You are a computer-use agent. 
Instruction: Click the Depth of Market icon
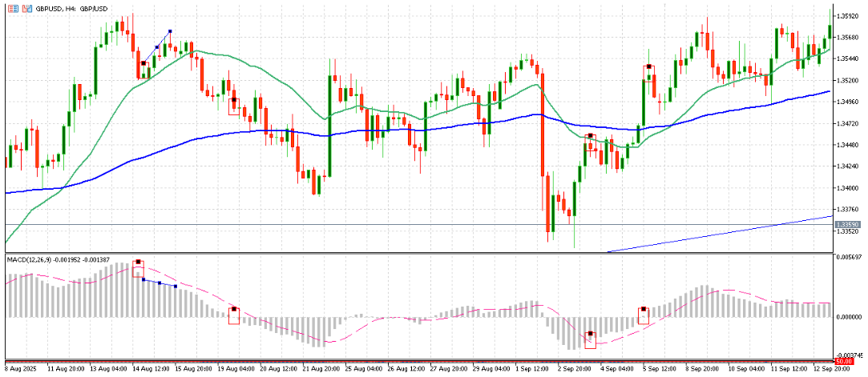point(26,8)
